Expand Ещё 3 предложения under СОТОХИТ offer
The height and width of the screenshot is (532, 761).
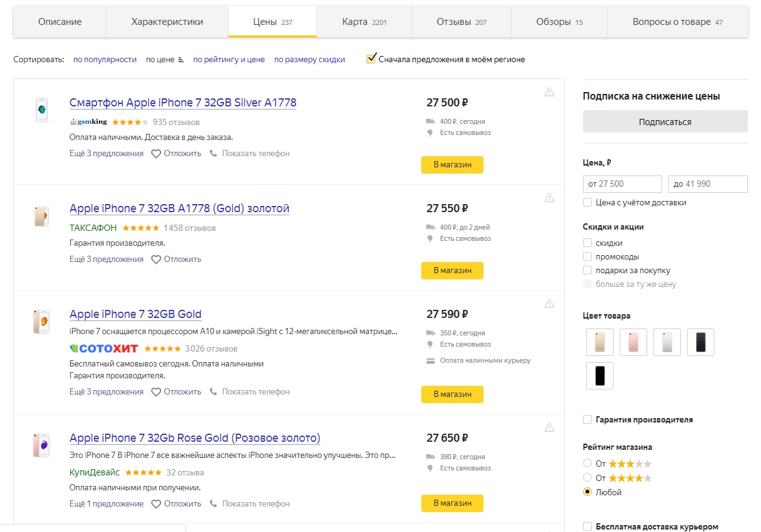(106, 391)
